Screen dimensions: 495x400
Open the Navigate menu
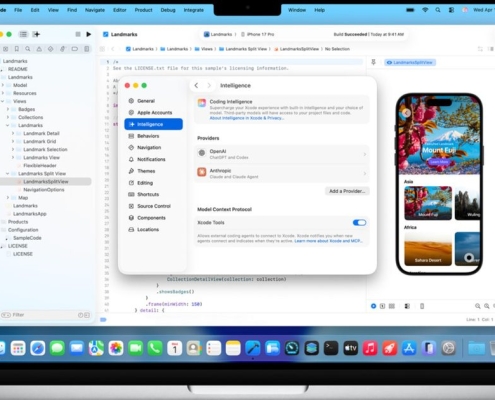tap(95, 10)
